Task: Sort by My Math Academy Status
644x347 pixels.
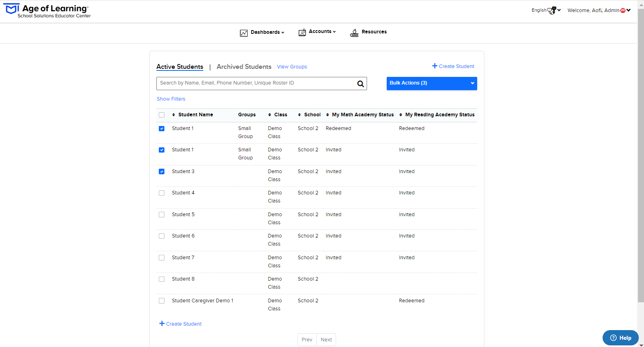Action: [x=360, y=115]
